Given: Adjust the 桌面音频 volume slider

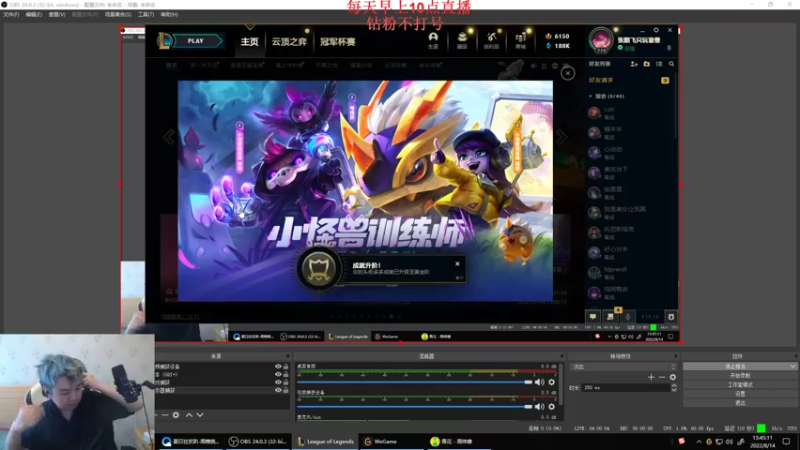Looking at the screenshot, I should [415, 382].
